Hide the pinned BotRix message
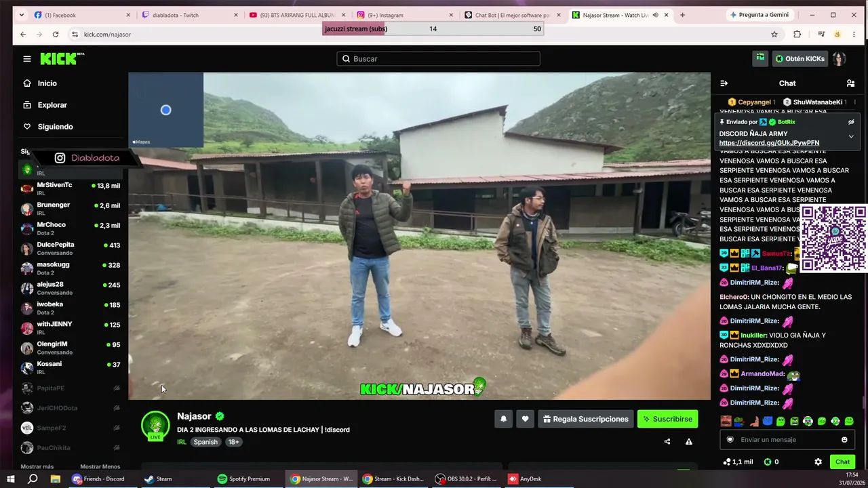 [x=851, y=122]
